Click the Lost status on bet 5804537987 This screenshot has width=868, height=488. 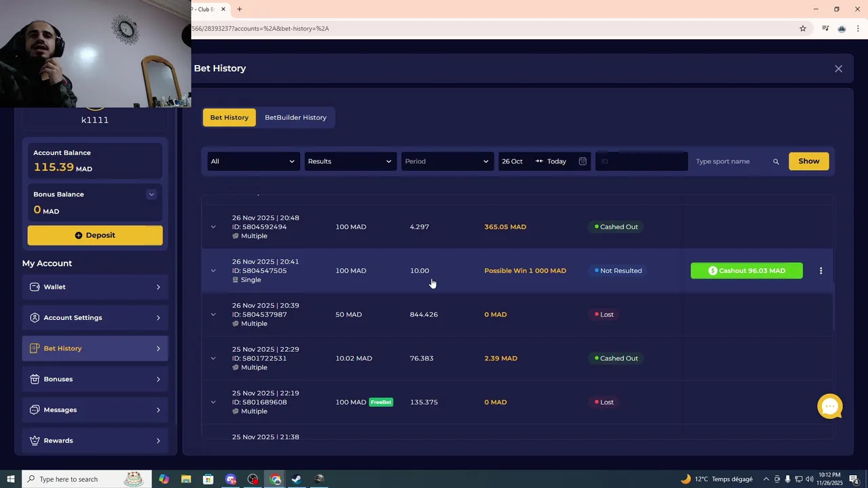[604, 314]
